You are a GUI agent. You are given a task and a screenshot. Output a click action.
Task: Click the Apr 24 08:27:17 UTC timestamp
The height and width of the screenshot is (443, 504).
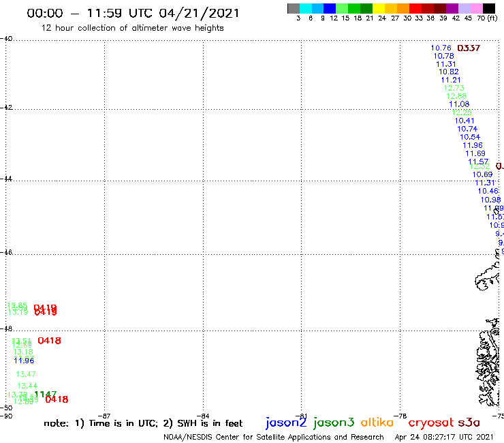pyautogui.click(x=444, y=437)
